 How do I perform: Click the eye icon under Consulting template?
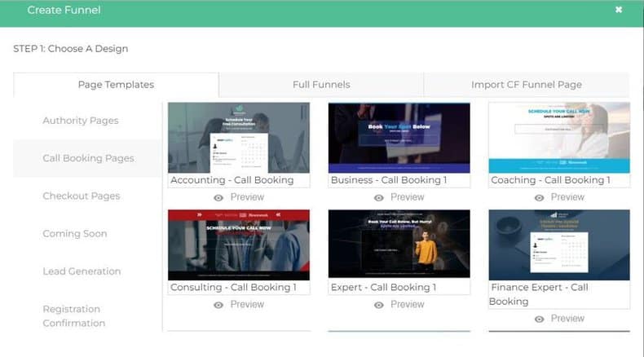click(x=218, y=305)
